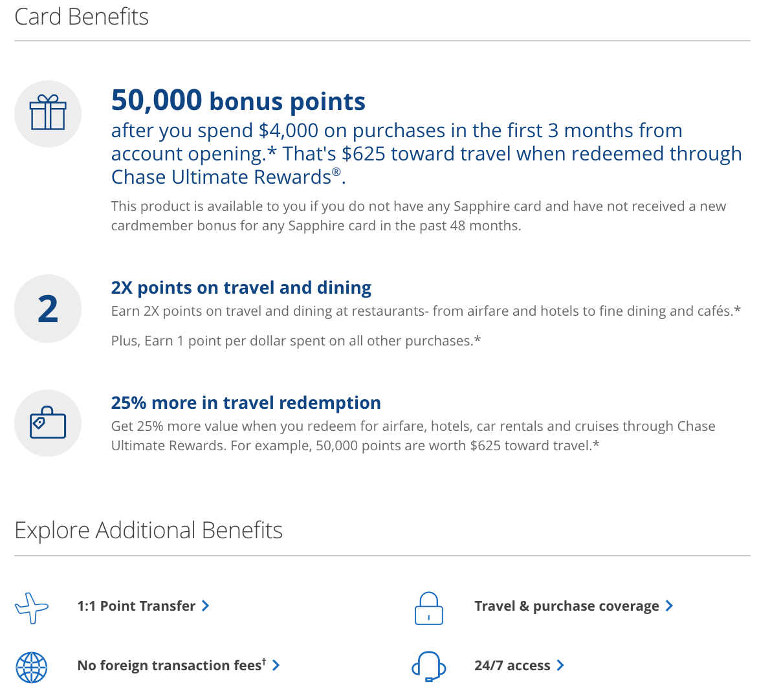Click the number 2 points icon
Image resolution: width=770 pixels, height=700 pixels.
(48, 309)
